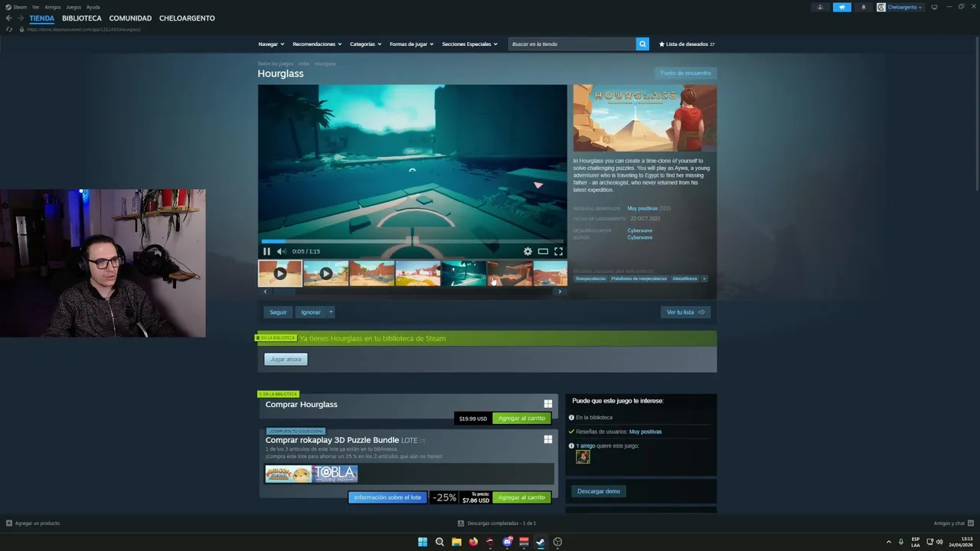Open the Ayuda menu

click(x=93, y=7)
